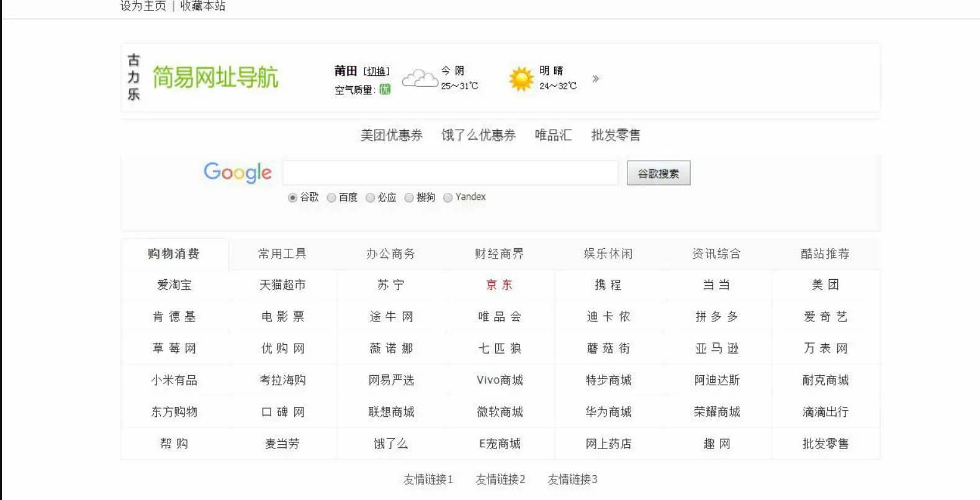
Task: Open the 麦当劳 link
Action: click(x=282, y=444)
